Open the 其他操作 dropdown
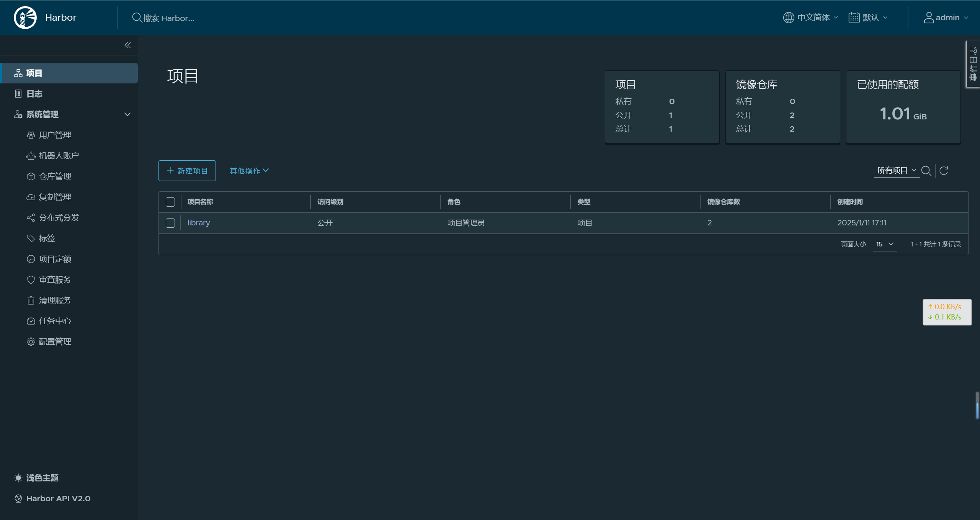 (x=249, y=171)
